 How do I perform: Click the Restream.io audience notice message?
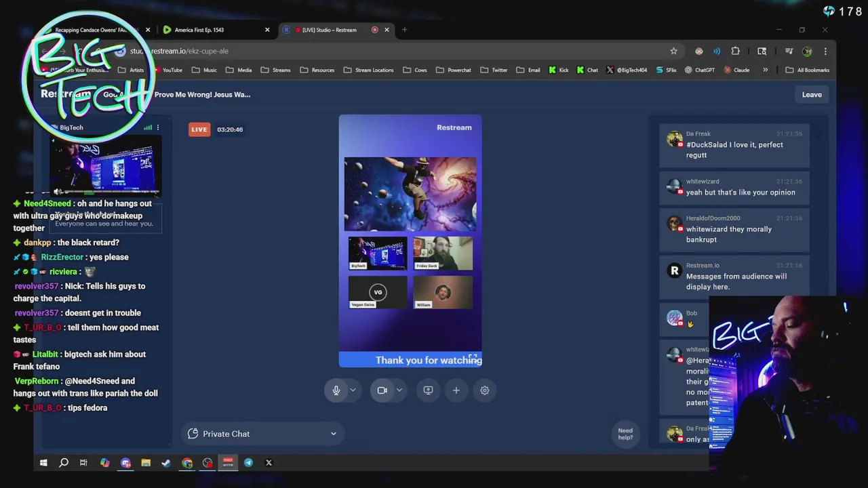pyautogui.click(x=734, y=277)
